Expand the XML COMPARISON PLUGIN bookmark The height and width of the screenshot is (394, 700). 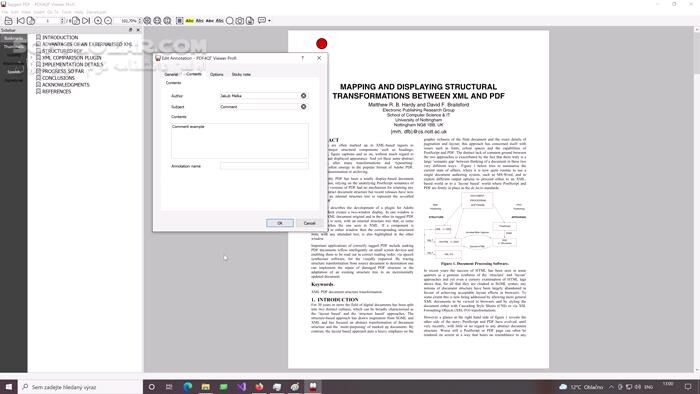32,58
